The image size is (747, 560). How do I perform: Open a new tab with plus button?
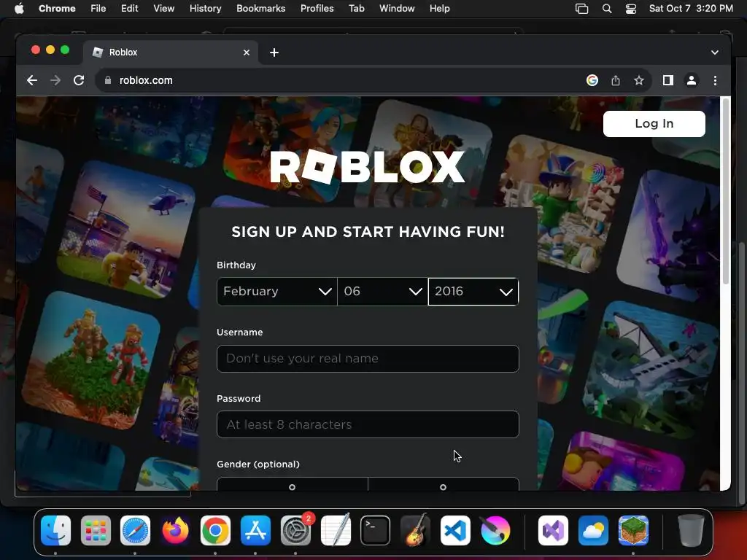pyautogui.click(x=274, y=52)
